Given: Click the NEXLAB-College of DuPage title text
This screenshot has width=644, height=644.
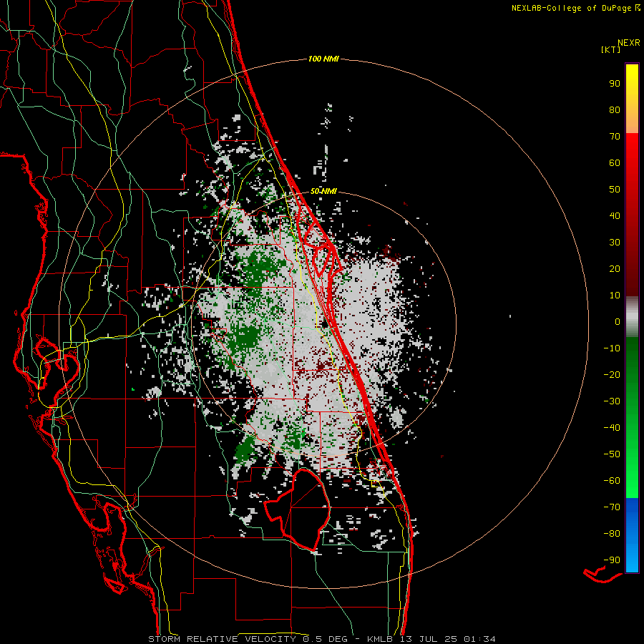Looking at the screenshot, I should [x=573, y=8].
